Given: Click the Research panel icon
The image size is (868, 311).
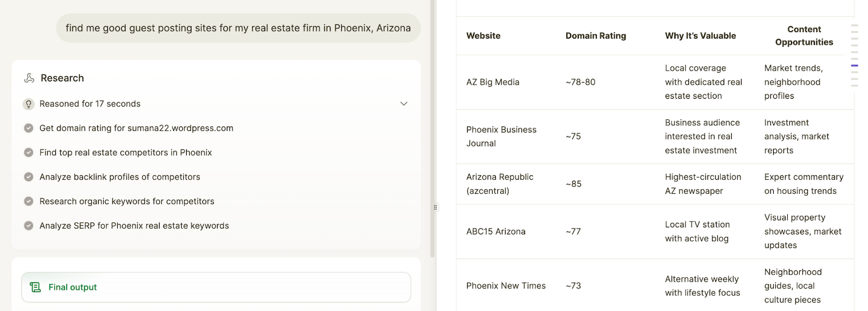Looking at the screenshot, I should (29, 78).
